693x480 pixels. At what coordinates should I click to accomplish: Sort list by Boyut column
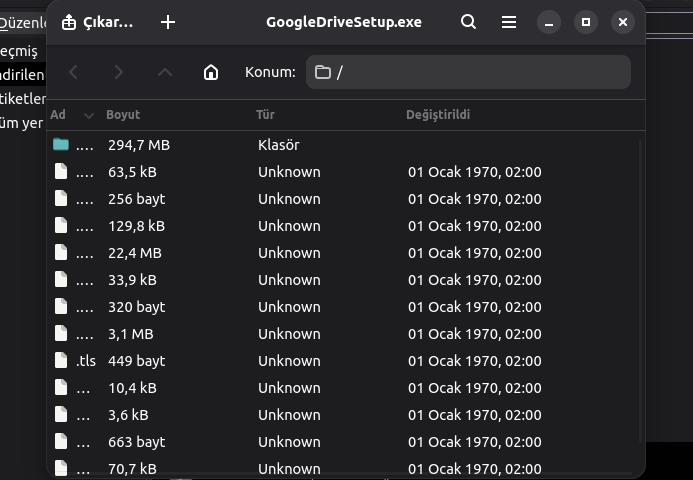pyautogui.click(x=123, y=115)
